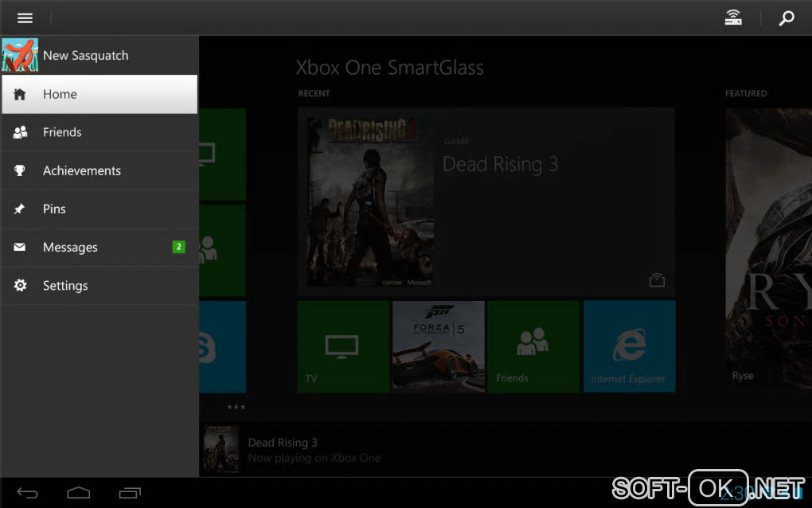Click the Messages envelope icon
The height and width of the screenshot is (508, 812).
(x=20, y=247)
